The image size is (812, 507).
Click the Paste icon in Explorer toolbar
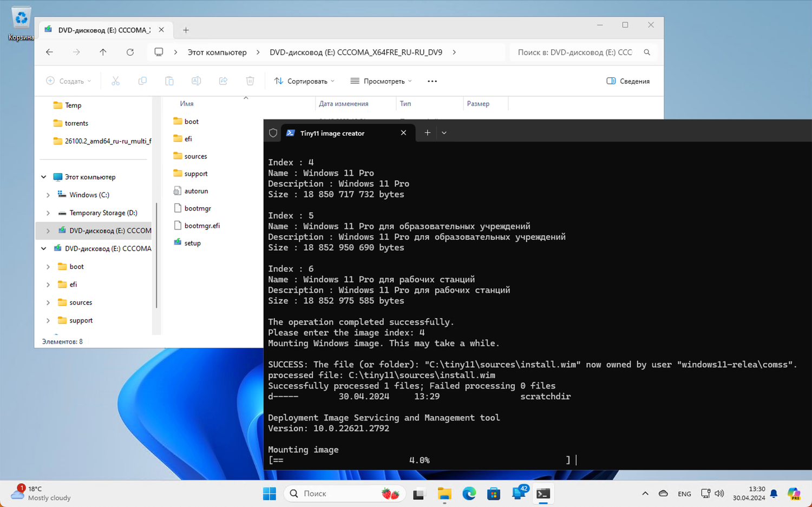pyautogui.click(x=169, y=81)
